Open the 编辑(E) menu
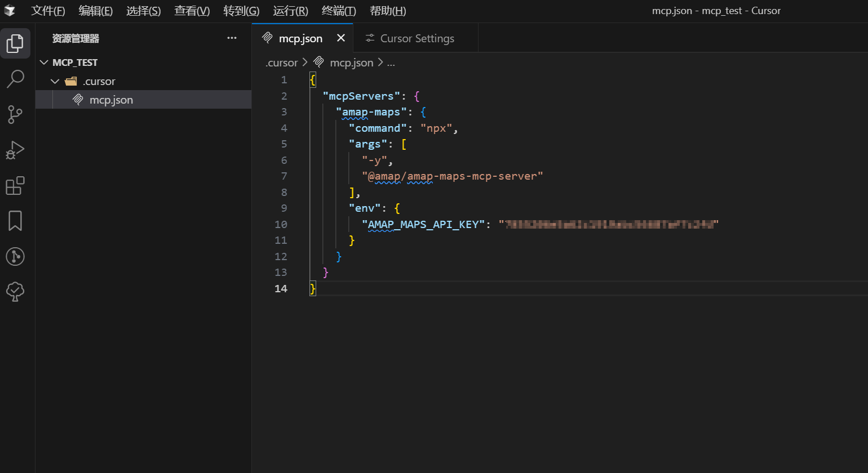The image size is (868, 473). 96,11
